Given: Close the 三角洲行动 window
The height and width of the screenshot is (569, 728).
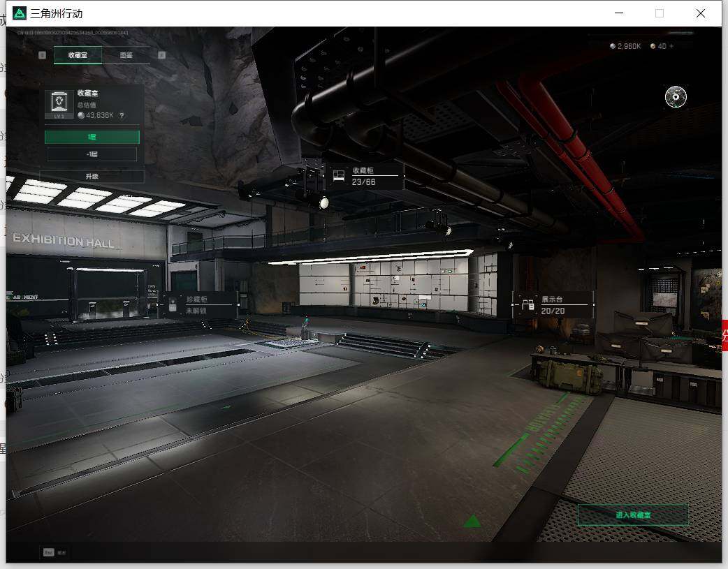Looking at the screenshot, I should click(x=701, y=13).
